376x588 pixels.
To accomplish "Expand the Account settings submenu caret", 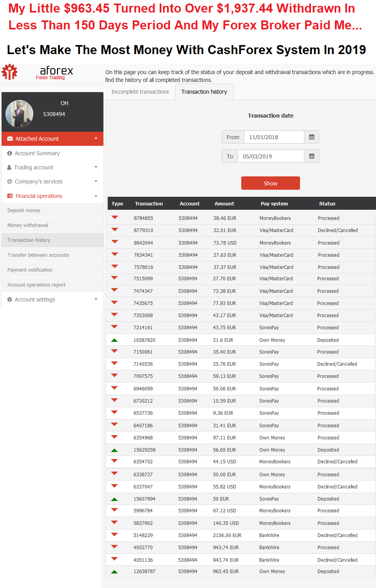I will pyautogui.click(x=96, y=299).
